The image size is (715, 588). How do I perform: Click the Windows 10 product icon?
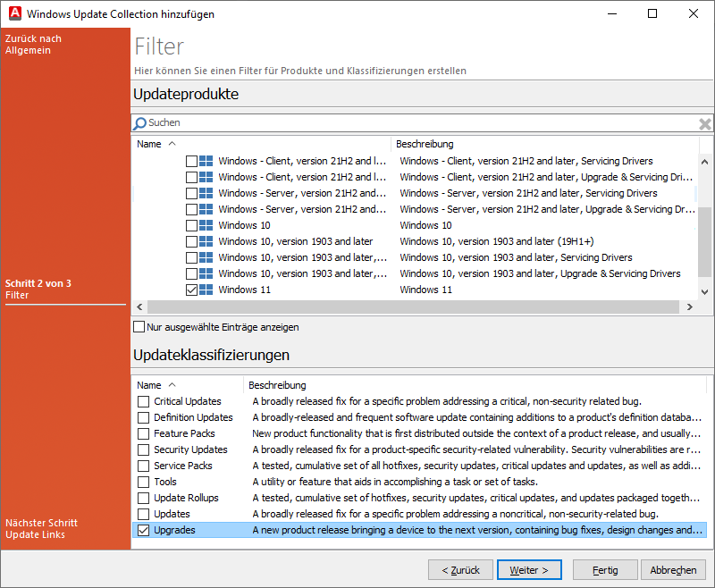208,224
